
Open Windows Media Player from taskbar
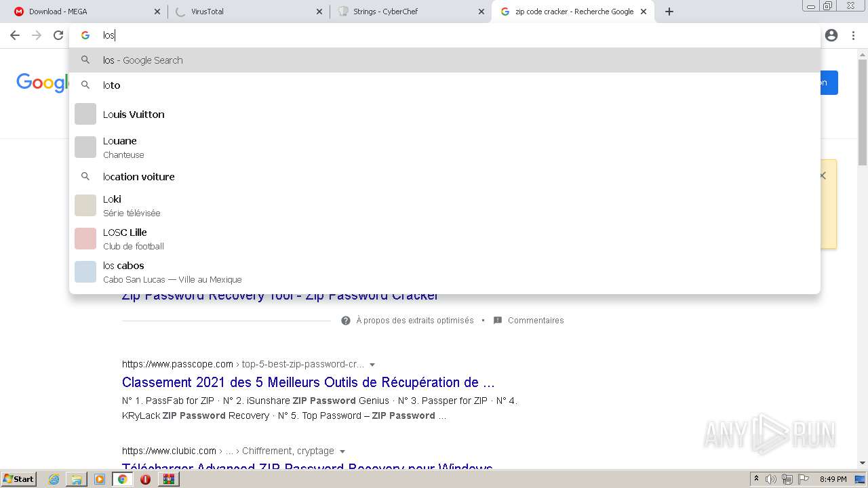(100, 479)
